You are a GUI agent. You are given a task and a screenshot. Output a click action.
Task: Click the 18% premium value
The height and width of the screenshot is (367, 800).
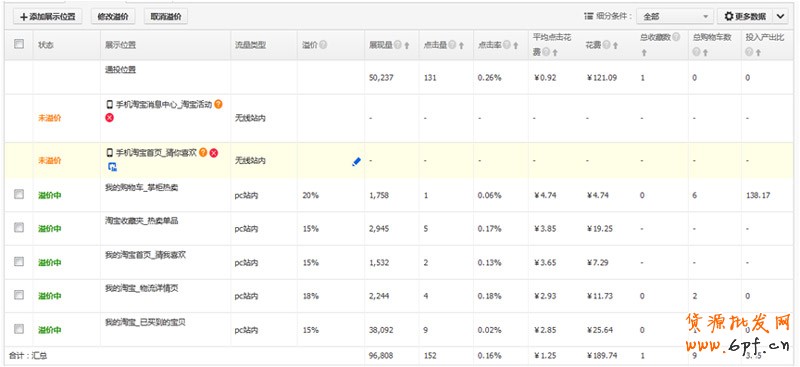[x=310, y=296]
